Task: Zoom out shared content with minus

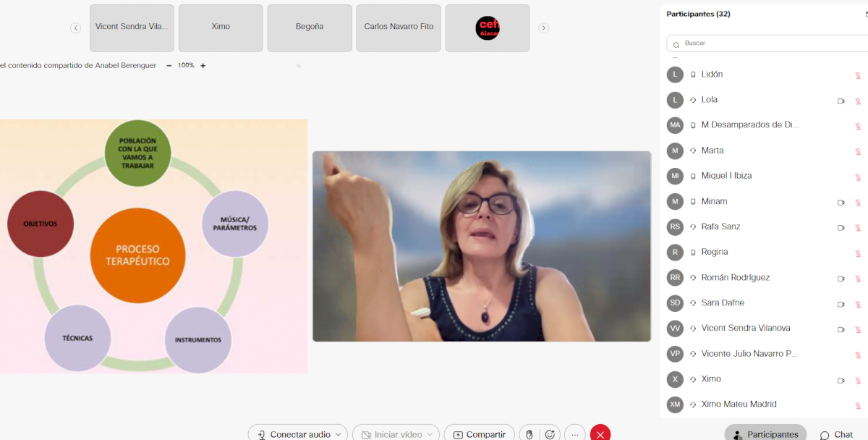Action: tap(169, 66)
